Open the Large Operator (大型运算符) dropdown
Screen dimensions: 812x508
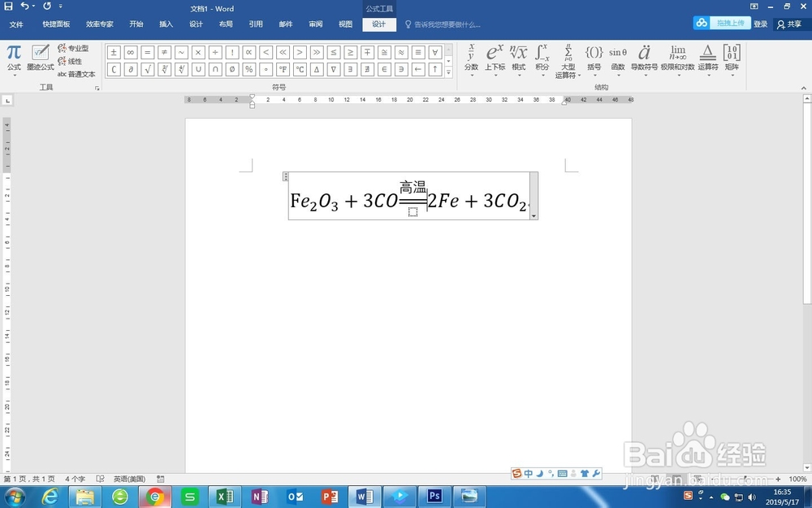[x=568, y=61]
